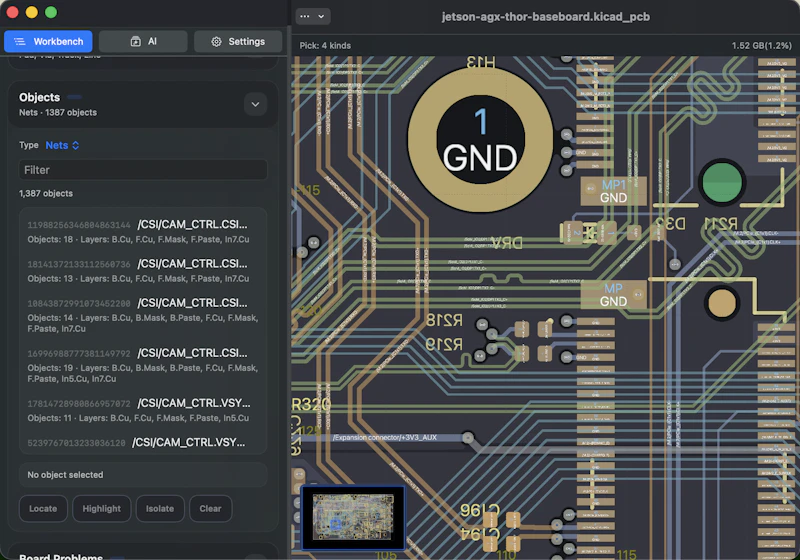This screenshot has width=800, height=560.
Task: Click the AI tab icon
Action: tap(135, 41)
